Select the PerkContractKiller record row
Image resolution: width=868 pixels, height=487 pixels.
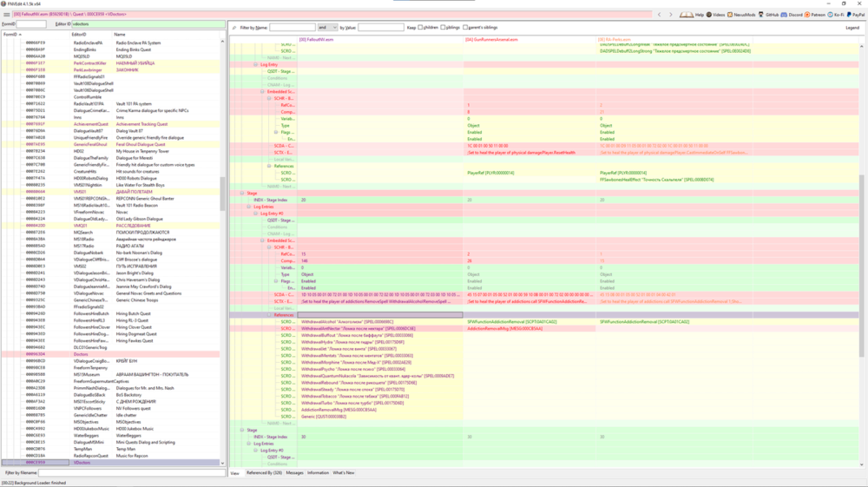111,63
